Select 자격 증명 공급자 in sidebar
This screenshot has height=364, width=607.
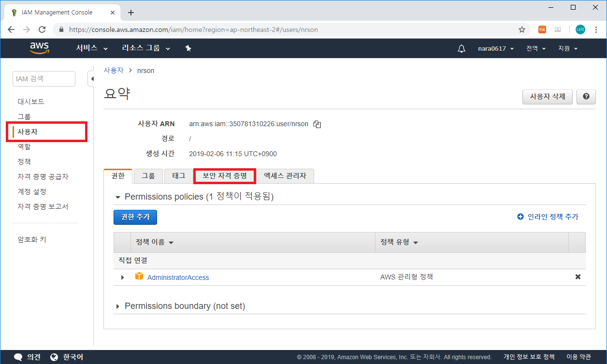pos(43,176)
